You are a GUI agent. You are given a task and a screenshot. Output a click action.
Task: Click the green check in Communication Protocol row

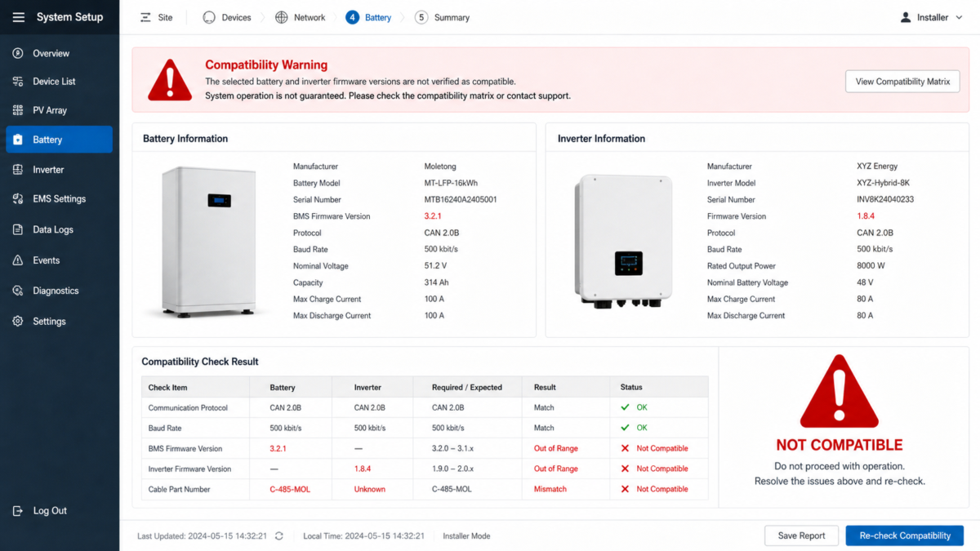coord(625,407)
